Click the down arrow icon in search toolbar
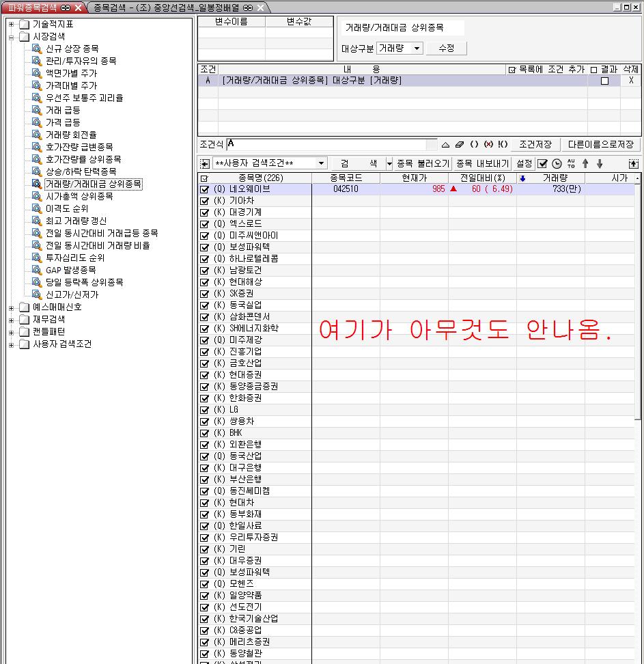 pos(600,164)
